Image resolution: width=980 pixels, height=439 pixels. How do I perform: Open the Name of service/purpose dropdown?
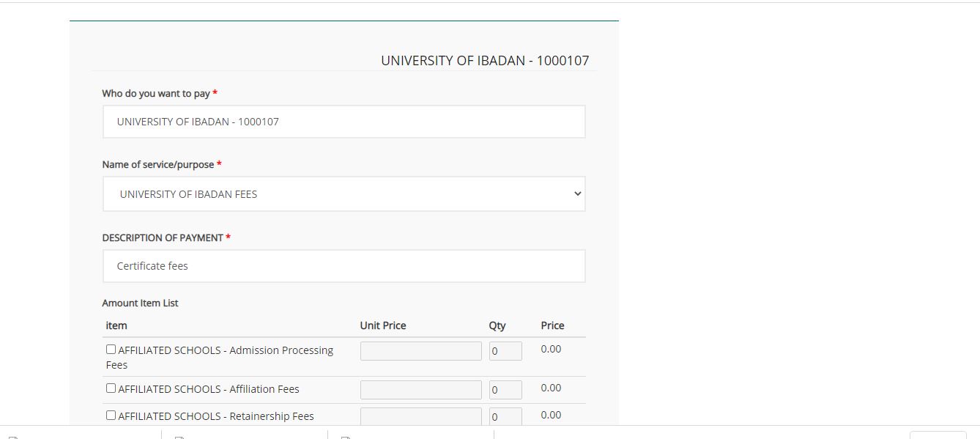pyautogui.click(x=344, y=194)
